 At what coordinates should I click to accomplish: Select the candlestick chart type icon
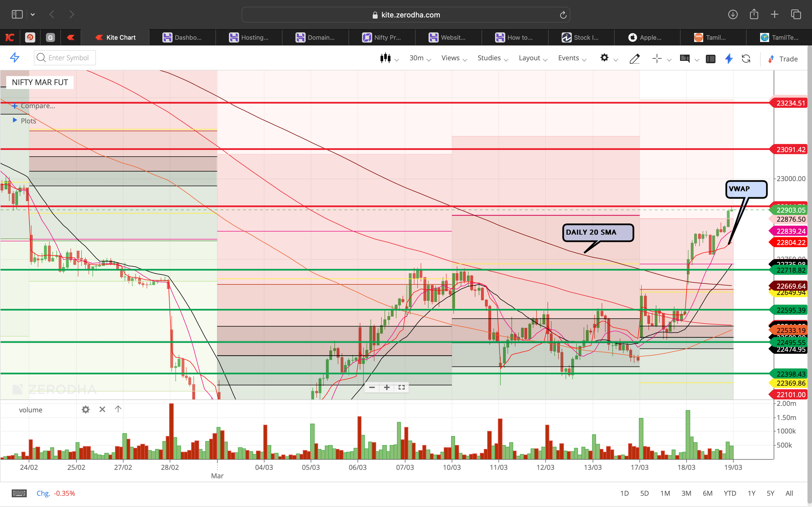386,58
